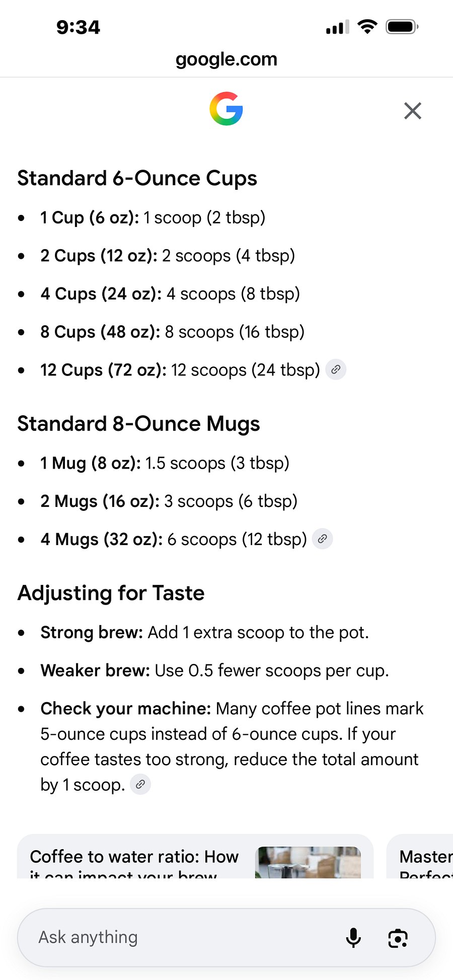The image size is (453, 980).
Task: Open Google Lens camera search icon
Action: (x=398, y=938)
